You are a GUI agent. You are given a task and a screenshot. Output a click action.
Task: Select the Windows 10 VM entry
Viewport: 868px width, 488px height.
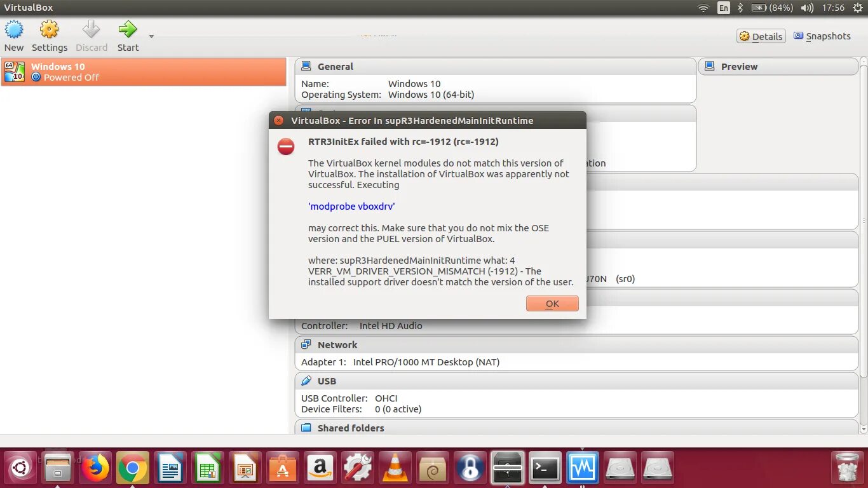pos(144,72)
